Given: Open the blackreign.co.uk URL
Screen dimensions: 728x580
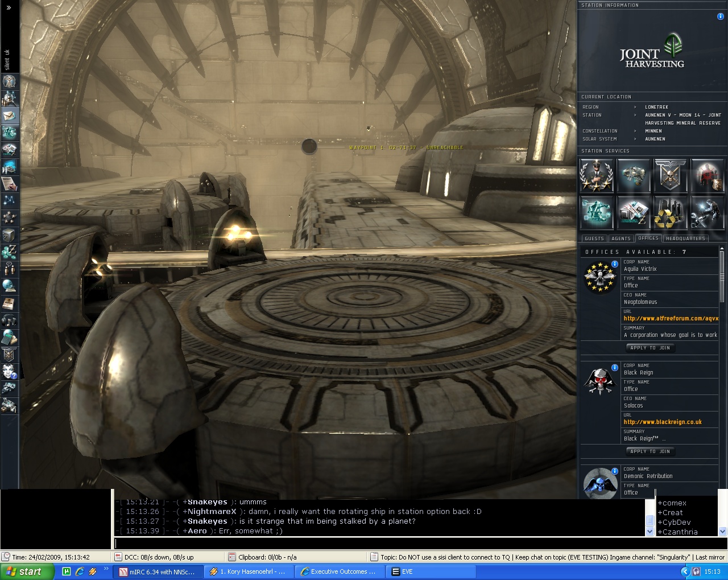Looking at the screenshot, I should click(x=663, y=422).
